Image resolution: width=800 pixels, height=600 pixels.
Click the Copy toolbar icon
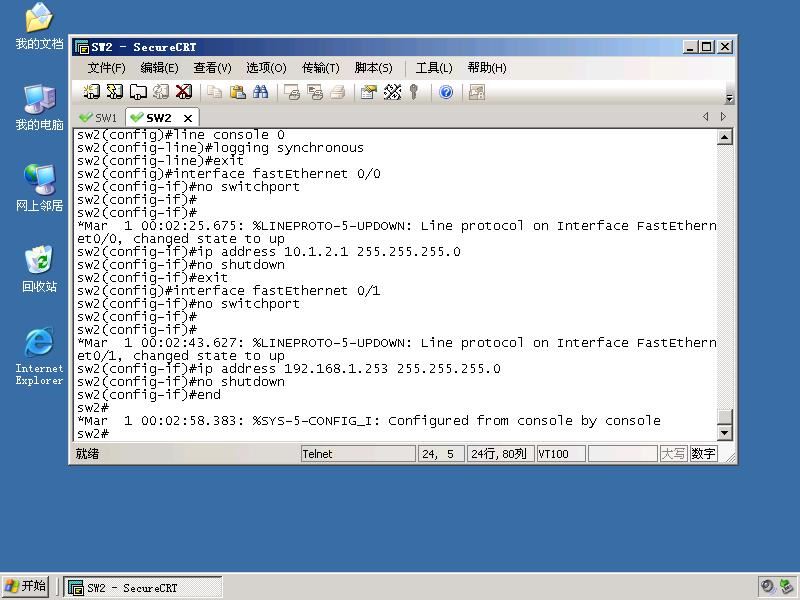click(x=214, y=92)
